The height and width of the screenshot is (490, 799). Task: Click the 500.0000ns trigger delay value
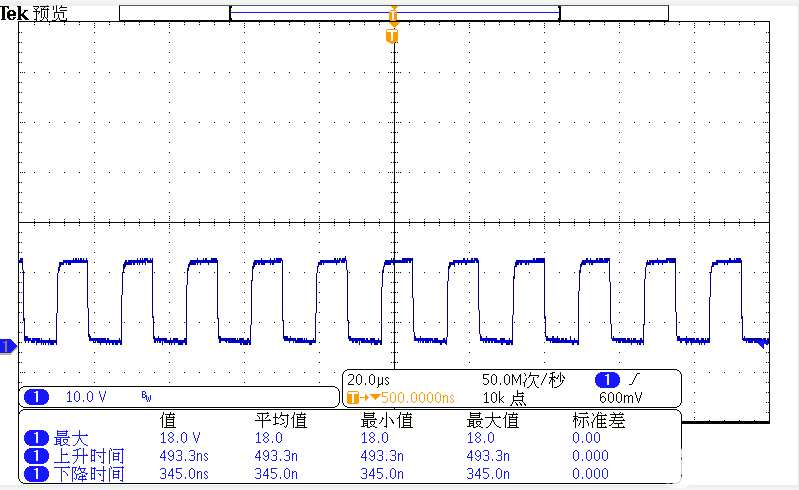click(x=418, y=397)
